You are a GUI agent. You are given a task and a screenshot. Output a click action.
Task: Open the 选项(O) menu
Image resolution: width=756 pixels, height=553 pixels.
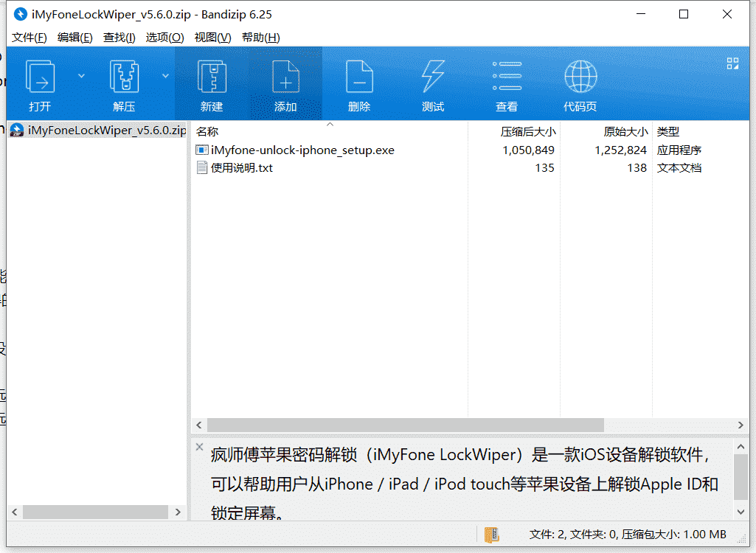click(x=164, y=37)
